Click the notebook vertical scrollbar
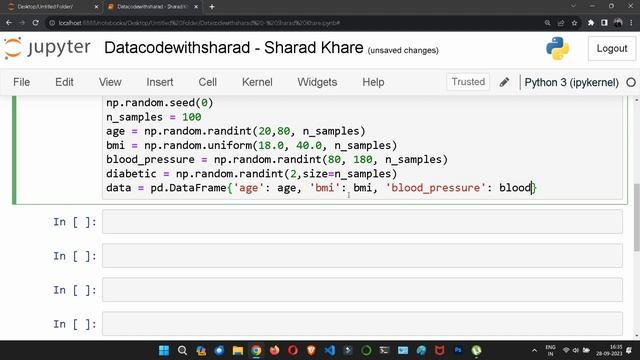 point(636,218)
